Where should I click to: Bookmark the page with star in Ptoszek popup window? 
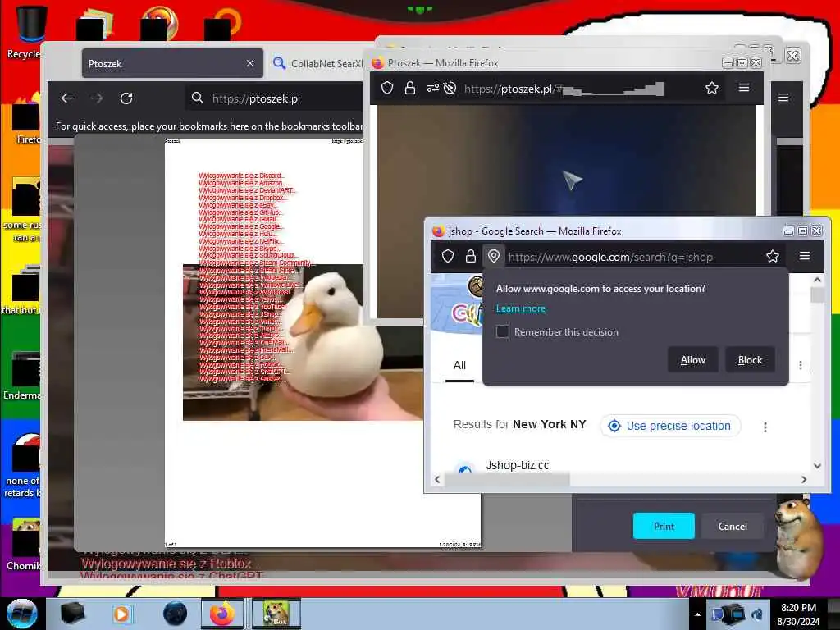tap(711, 88)
